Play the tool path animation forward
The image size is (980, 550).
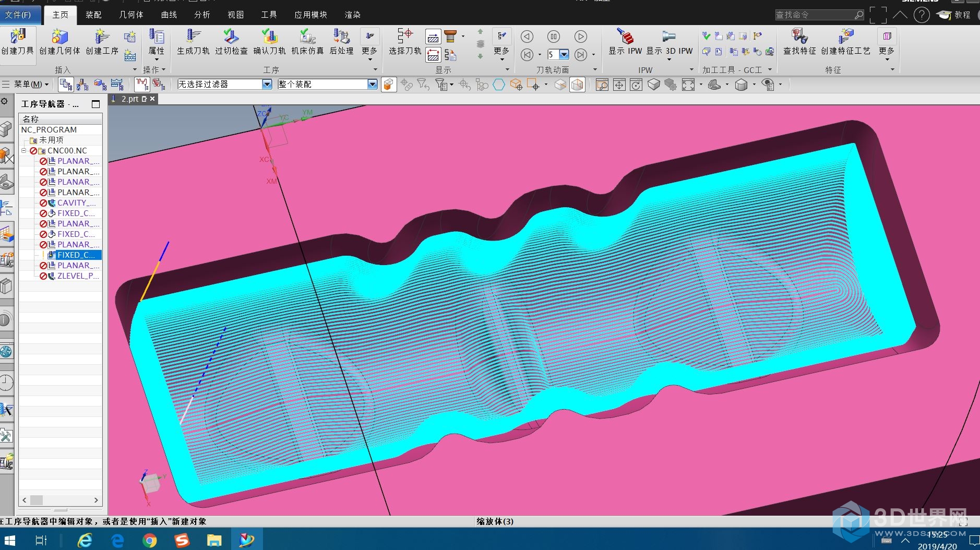click(580, 37)
